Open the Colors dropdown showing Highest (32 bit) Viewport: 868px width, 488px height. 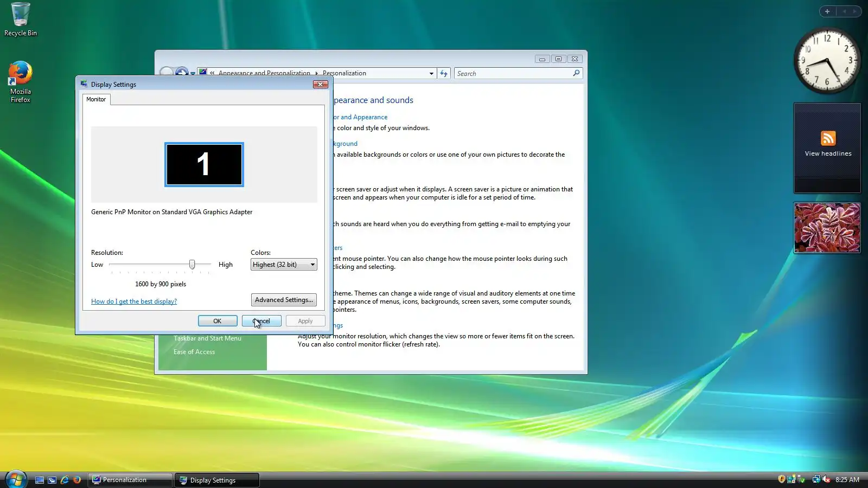(x=284, y=265)
